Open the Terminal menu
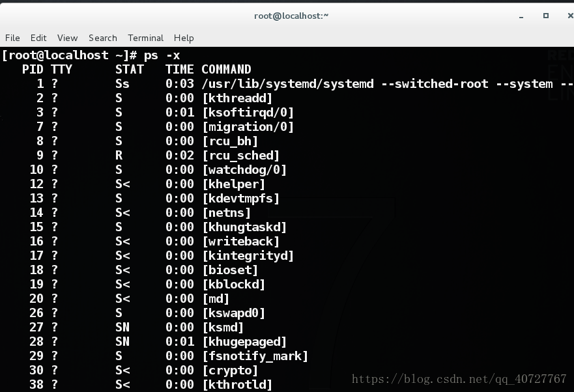574x392 pixels. pos(146,38)
